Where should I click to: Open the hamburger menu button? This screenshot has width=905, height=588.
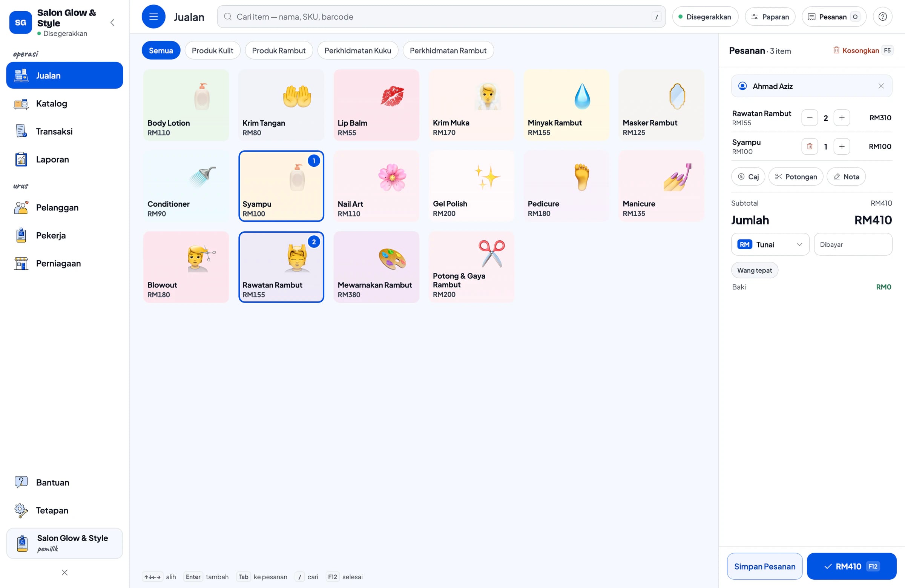tap(153, 16)
